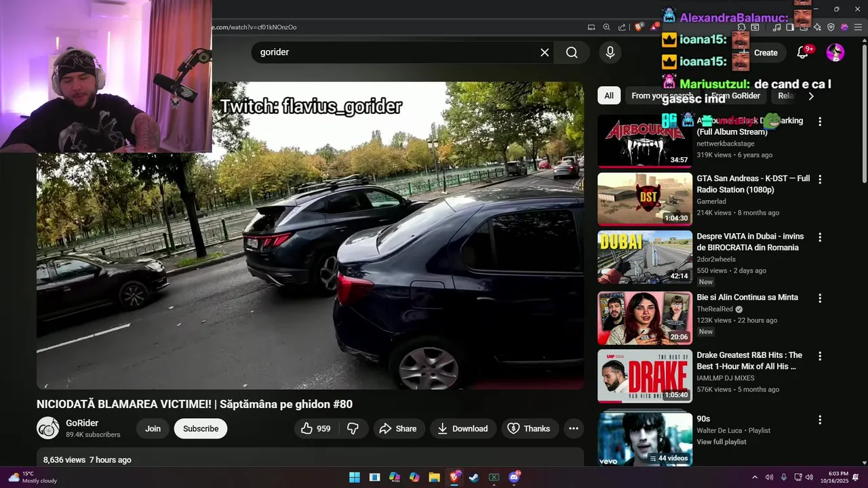Open the Windows notification bell icon

pyautogui.click(x=856, y=477)
